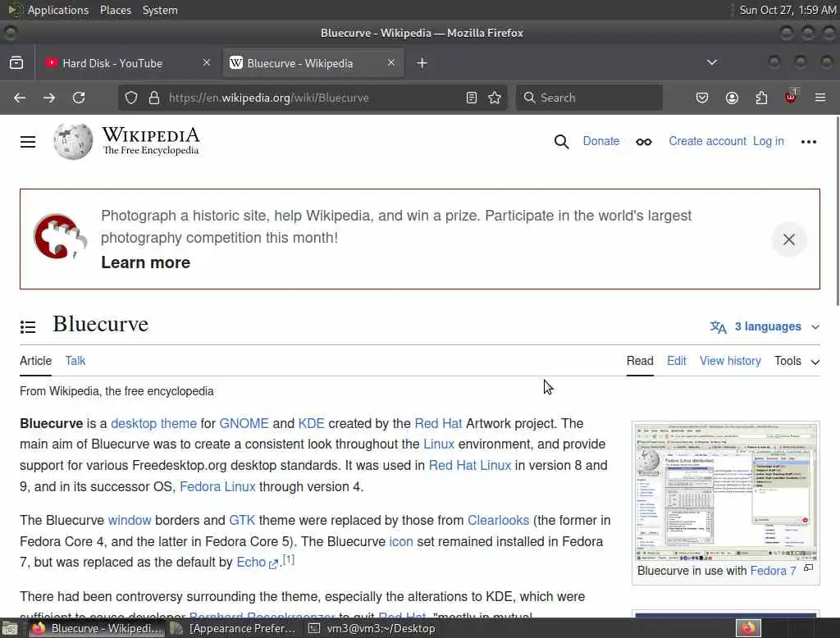Select the Bluecurve - Wikipedia browser tab
The width and height of the screenshot is (840, 638).
[x=313, y=63]
